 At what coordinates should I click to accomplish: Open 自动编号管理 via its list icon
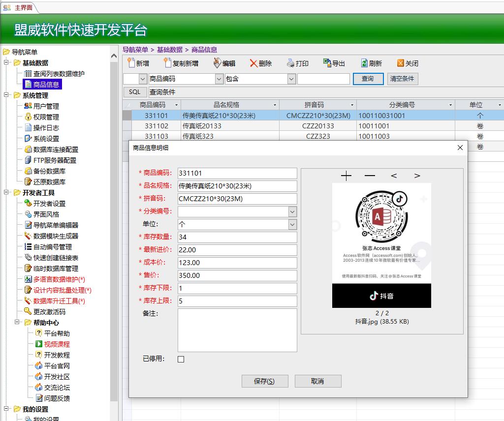click(28, 246)
